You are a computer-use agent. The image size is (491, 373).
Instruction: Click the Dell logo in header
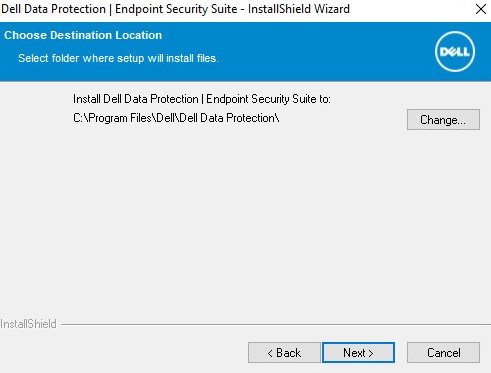point(455,52)
